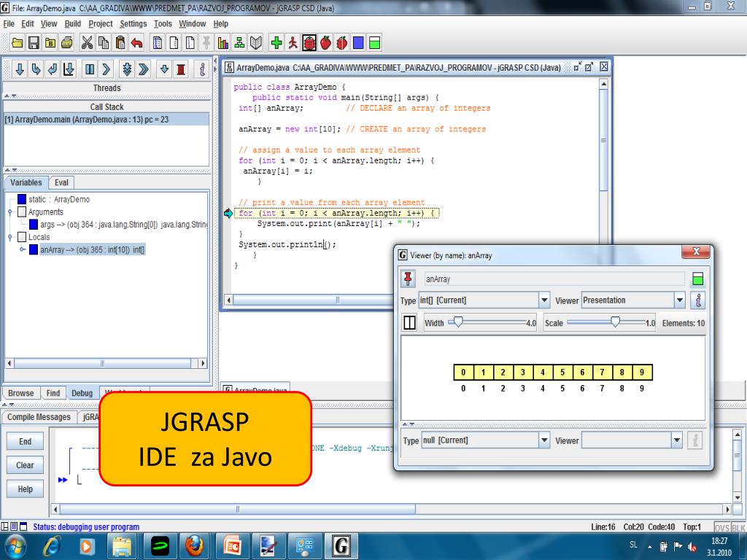Toggle the two-column layout button beside Width slider
747x560 pixels.
[x=409, y=322]
